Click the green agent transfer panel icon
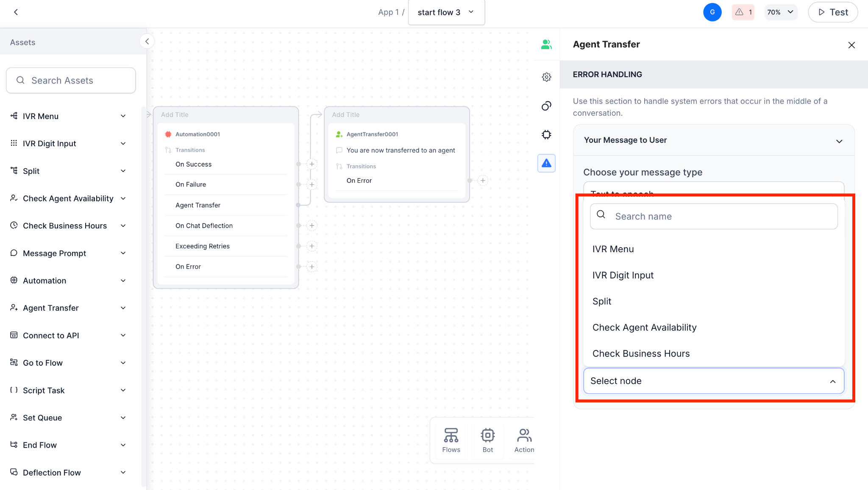868x490 pixels. pyautogui.click(x=546, y=45)
